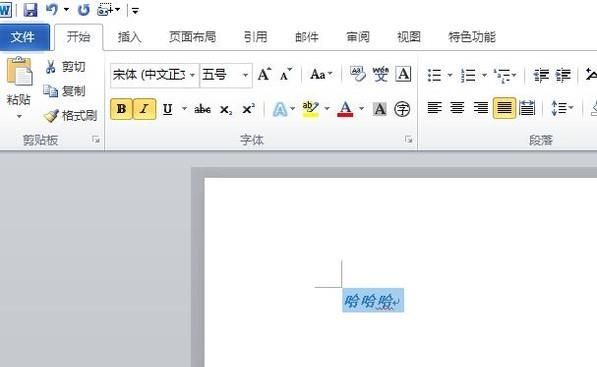Toggle Subscript formatting
The image size is (597, 367).
coord(226,110)
